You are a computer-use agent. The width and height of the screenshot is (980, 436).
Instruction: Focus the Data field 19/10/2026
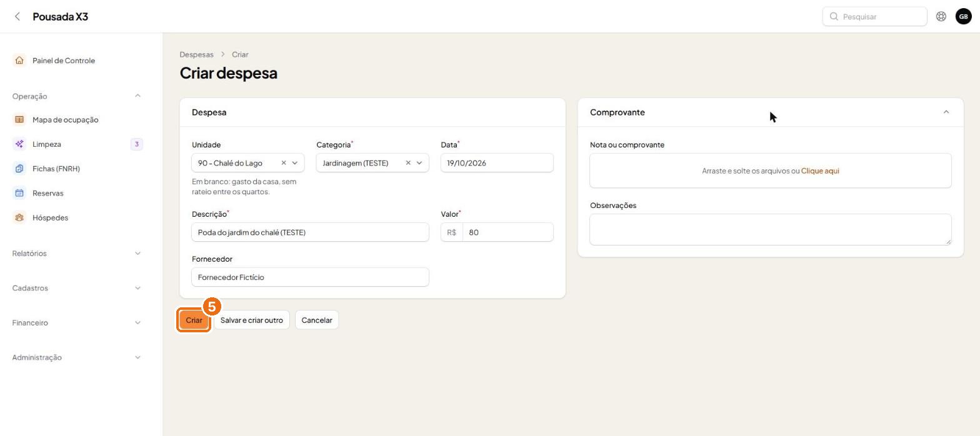click(x=497, y=163)
